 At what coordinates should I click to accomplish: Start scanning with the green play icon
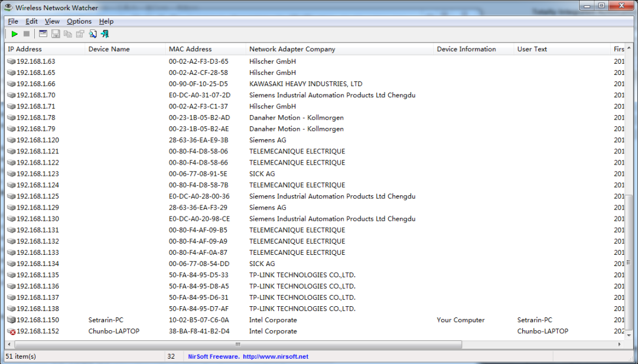(15, 34)
